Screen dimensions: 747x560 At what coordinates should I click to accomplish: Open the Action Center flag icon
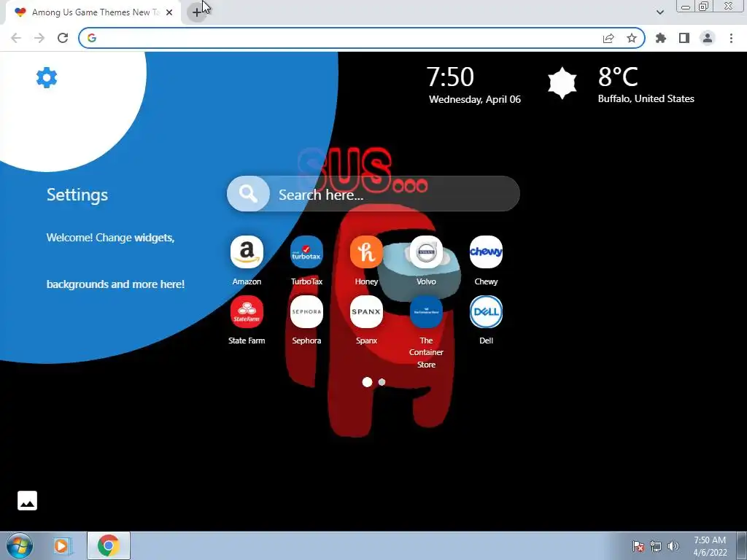click(x=638, y=546)
